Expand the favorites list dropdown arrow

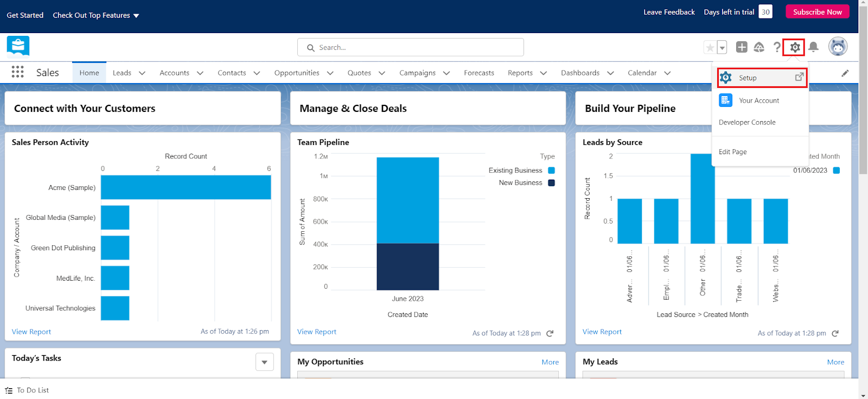[x=722, y=48]
